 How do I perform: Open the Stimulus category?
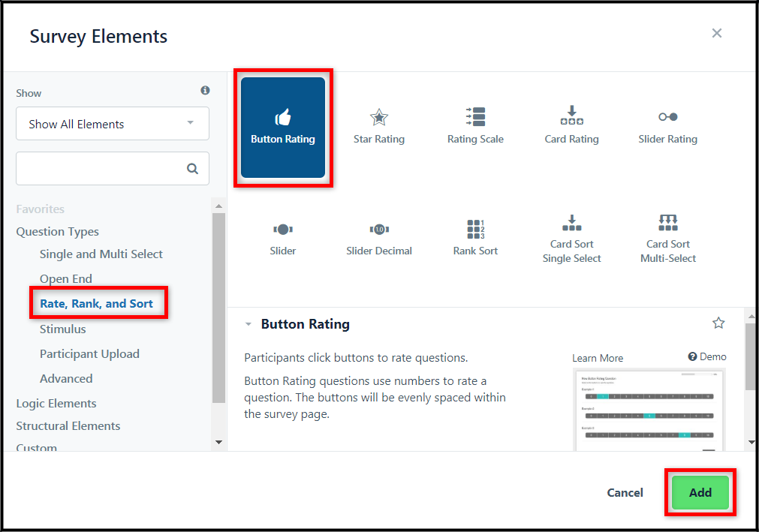63,329
